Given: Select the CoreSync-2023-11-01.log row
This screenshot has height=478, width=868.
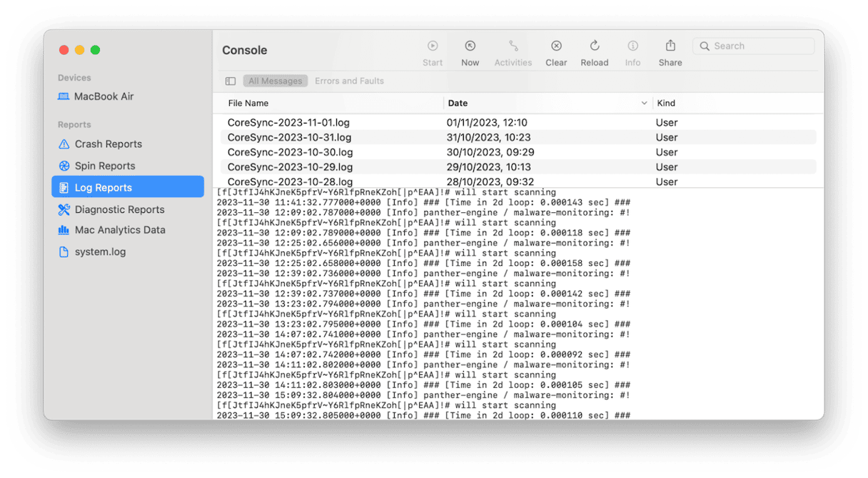Looking at the screenshot, I should (x=518, y=123).
